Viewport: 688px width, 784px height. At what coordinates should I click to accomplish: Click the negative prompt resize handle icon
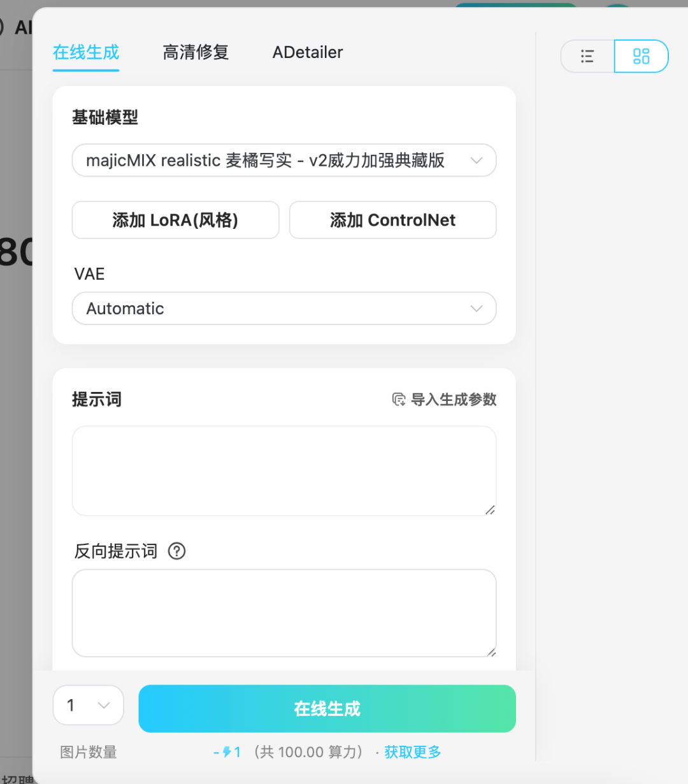(491, 651)
